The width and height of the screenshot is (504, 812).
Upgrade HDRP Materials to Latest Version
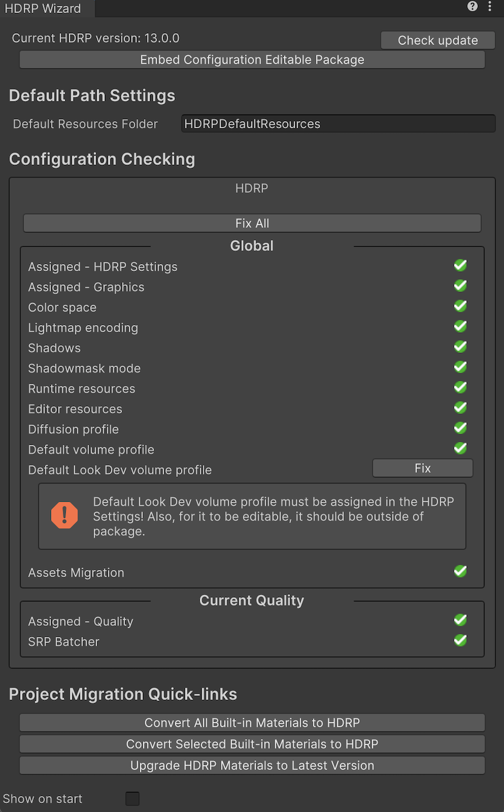(252, 765)
